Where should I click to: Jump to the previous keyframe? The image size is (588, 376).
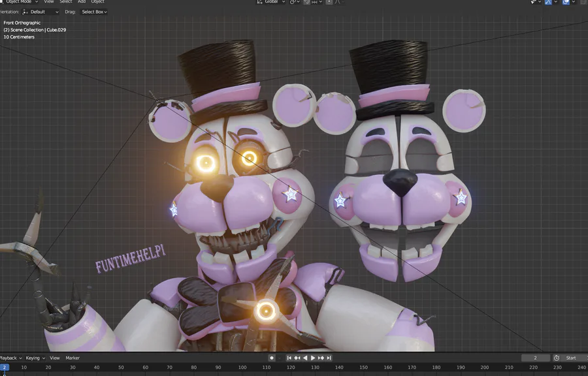pos(297,358)
